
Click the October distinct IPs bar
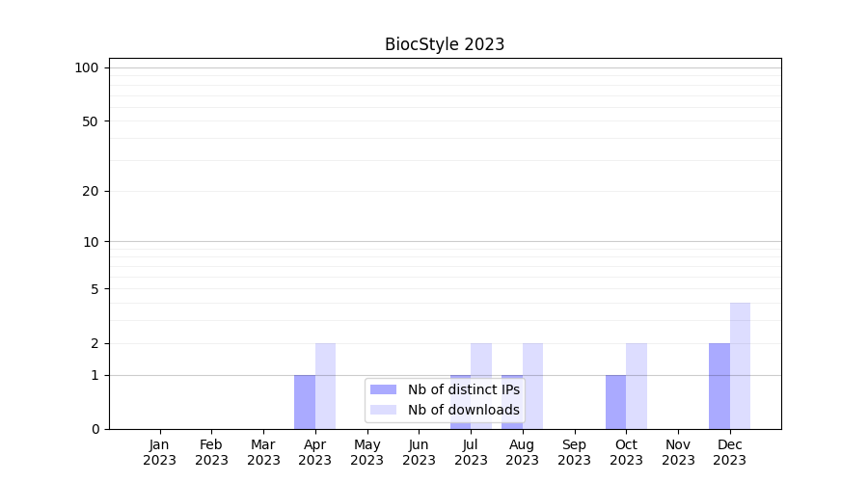click(615, 402)
